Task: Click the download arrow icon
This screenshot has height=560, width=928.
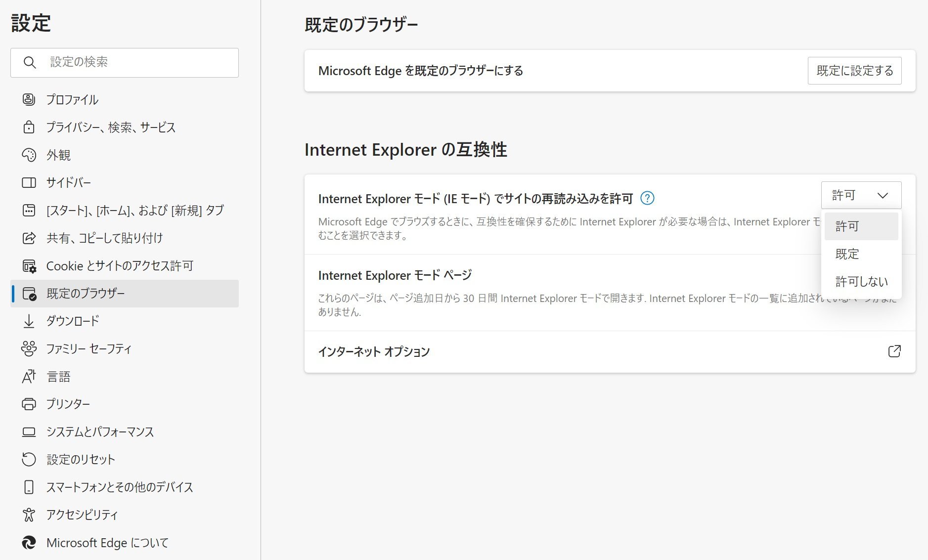Action: click(x=29, y=321)
